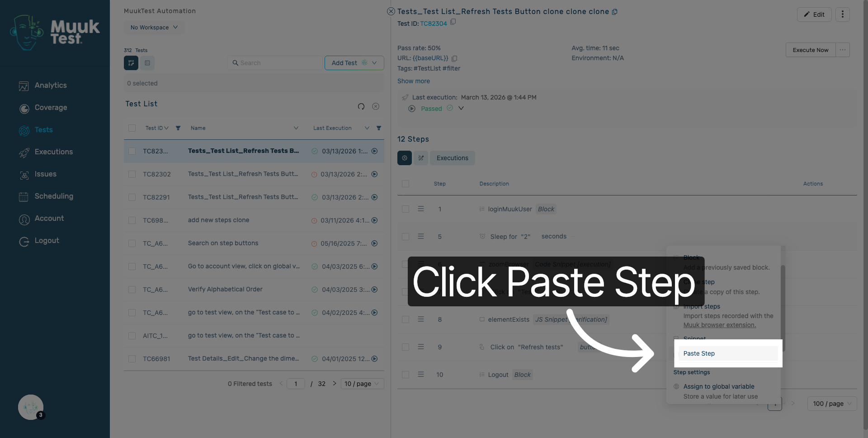This screenshot has height=438, width=868.
Task: Check the box for test TC82302
Action: pyautogui.click(x=132, y=174)
